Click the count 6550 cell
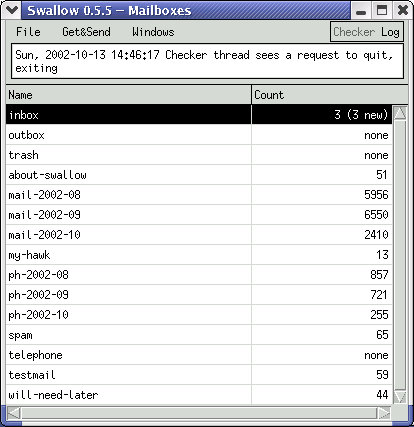414x427 pixels. coord(322,215)
